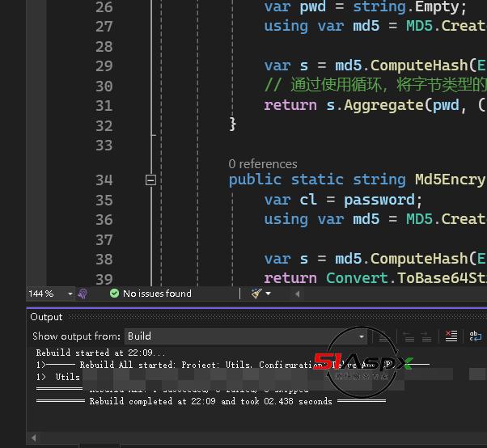This screenshot has width=487, height=448.
Task: Go to next message in Output
Action: (x=426, y=336)
